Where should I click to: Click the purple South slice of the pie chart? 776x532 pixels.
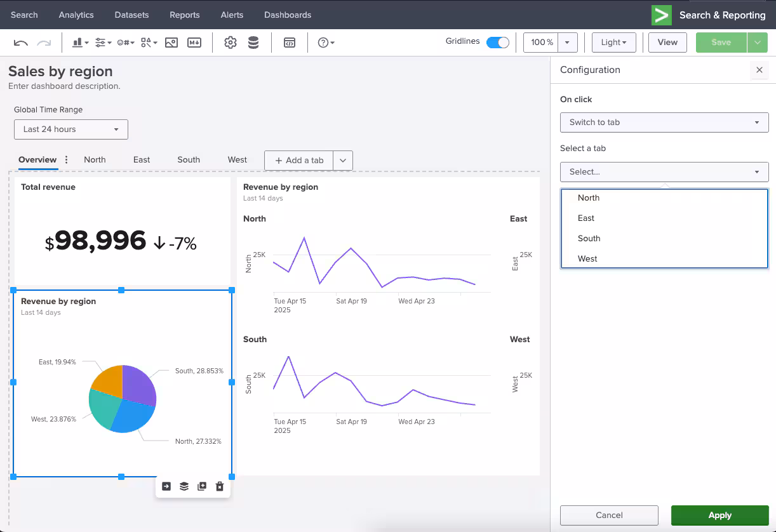[x=140, y=383]
